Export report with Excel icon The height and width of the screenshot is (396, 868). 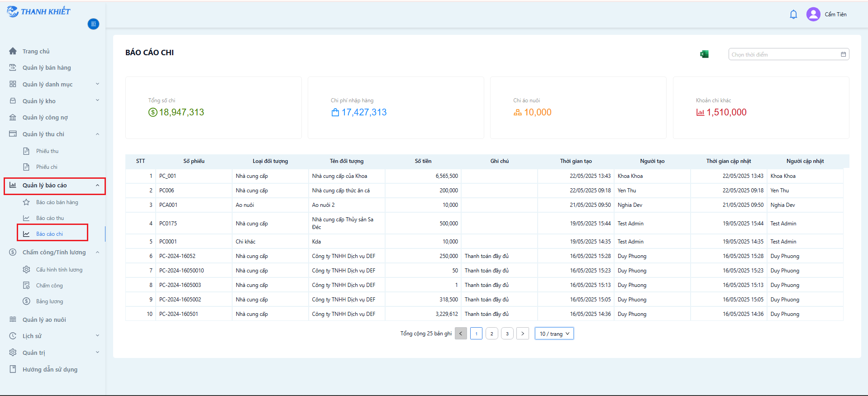pos(704,54)
